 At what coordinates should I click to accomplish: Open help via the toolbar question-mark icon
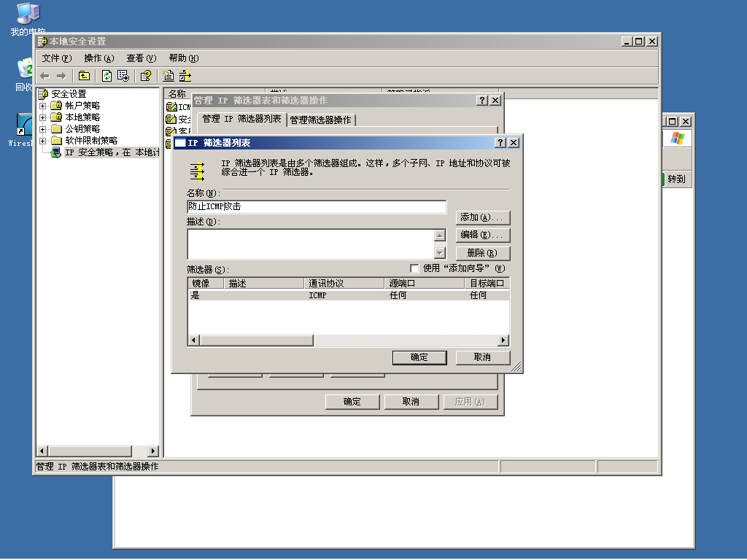(x=146, y=76)
